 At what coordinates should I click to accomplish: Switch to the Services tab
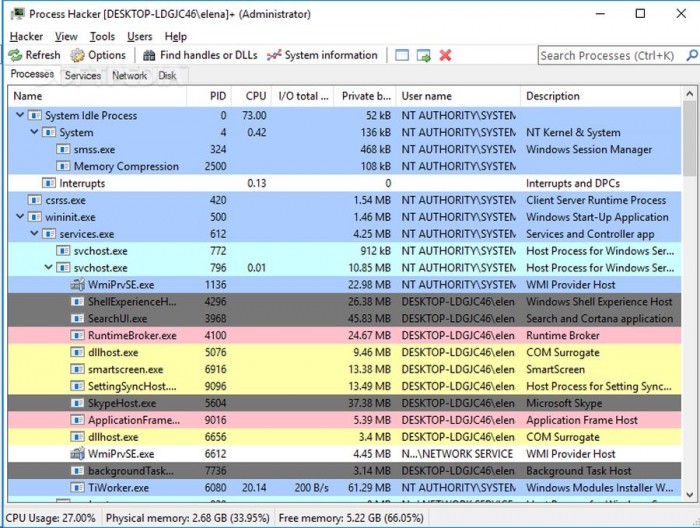point(82,75)
